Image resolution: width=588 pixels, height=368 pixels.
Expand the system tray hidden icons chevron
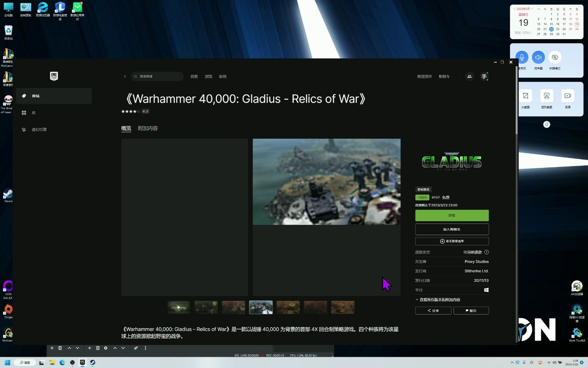coord(512,363)
